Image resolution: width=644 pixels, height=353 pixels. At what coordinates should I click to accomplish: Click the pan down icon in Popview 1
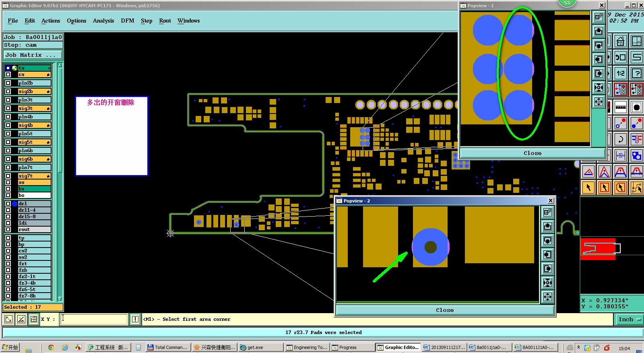[599, 45]
